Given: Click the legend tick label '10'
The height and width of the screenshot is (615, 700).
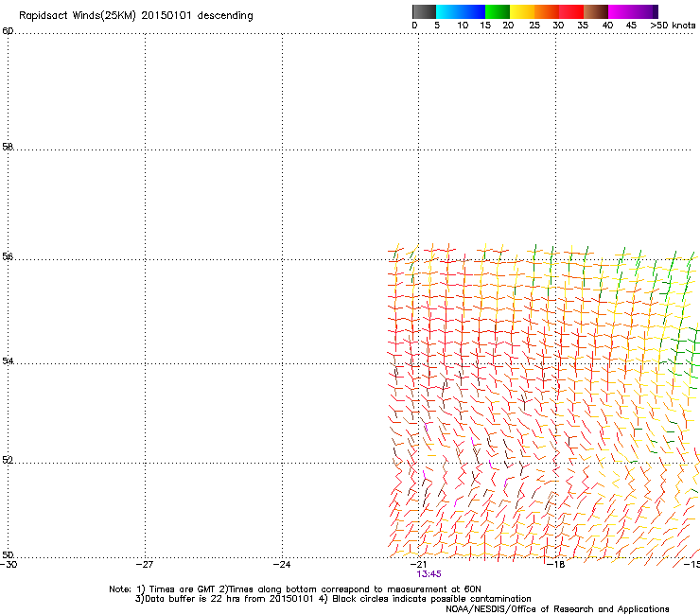Looking at the screenshot, I should [x=463, y=26].
